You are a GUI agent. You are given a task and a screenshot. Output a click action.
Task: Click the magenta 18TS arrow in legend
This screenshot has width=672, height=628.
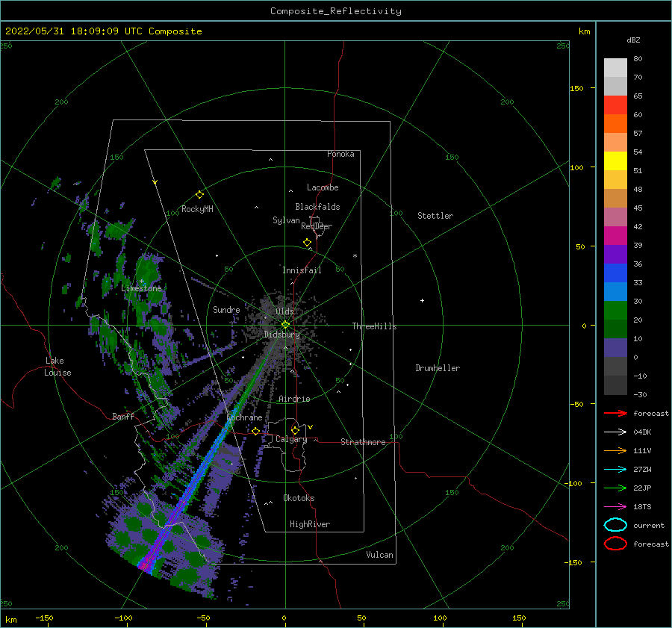click(615, 507)
